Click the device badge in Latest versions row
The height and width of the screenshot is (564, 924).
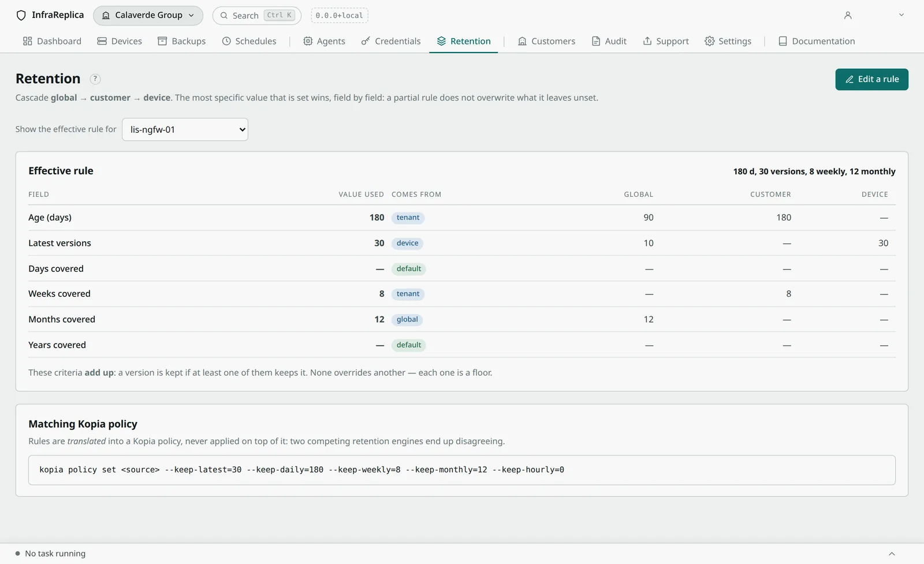pyautogui.click(x=408, y=243)
